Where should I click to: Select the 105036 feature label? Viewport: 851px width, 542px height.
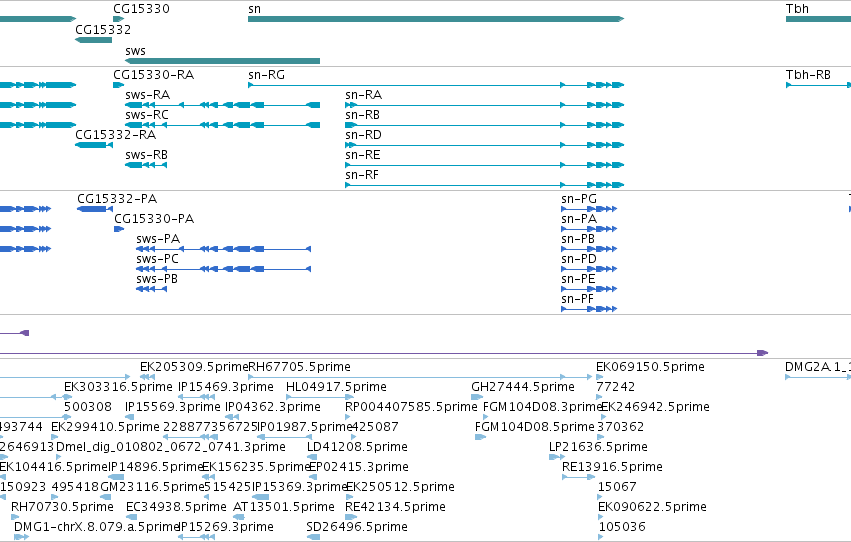point(622,527)
